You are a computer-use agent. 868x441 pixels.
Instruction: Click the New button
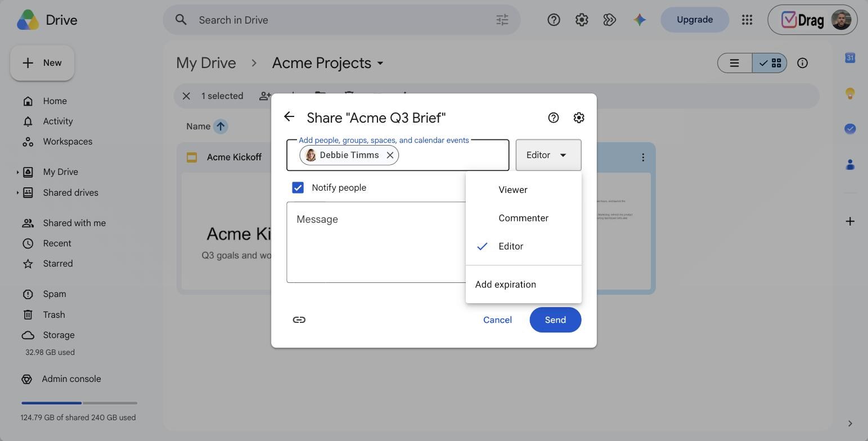coord(42,63)
